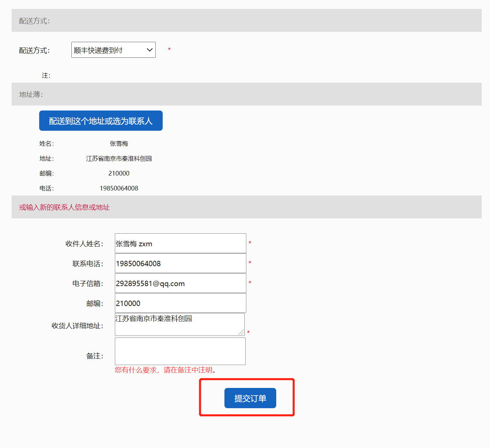499x448 pixels.
Task: Click the saved name 张雪梅 in the address book
Action: coord(119,144)
